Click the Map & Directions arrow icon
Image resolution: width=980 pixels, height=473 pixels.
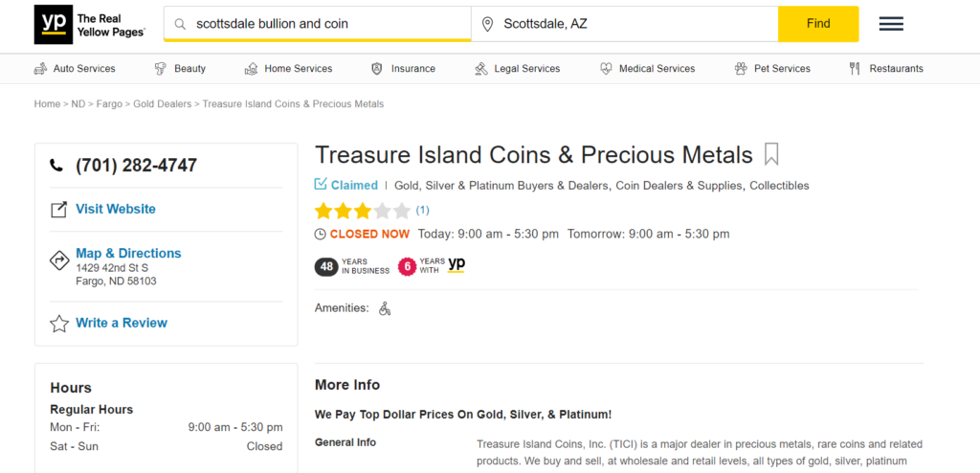(x=58, y=259)
